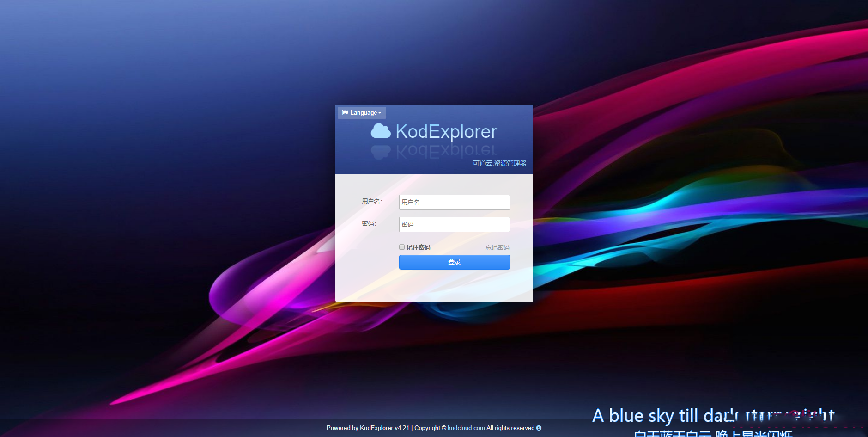868x437 pixels.
Task: Click the 记住密码 checkbox label text
Action: [418, 247]
